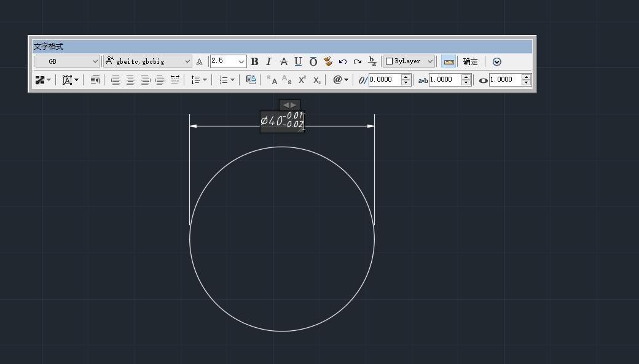Viewport: 639px width, 364px height.
Task: Click the oblique angle 0.0000 field
Action: point(384,80)
